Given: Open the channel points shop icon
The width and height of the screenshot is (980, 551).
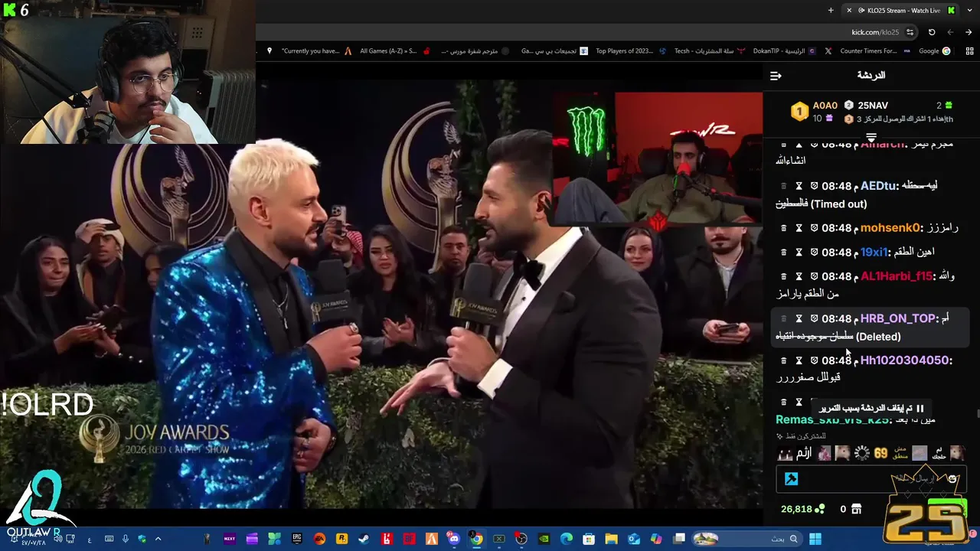Looking at the screenshot, I should pos(856,509).
